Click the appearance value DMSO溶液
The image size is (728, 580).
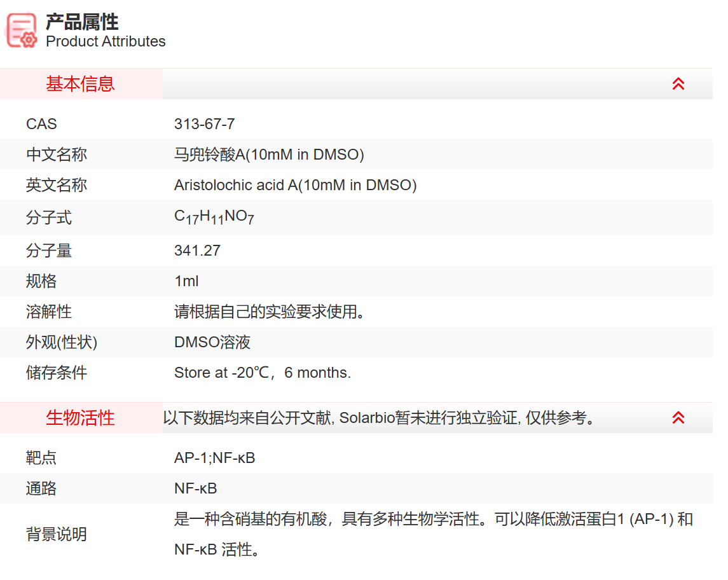pos(212,342)
